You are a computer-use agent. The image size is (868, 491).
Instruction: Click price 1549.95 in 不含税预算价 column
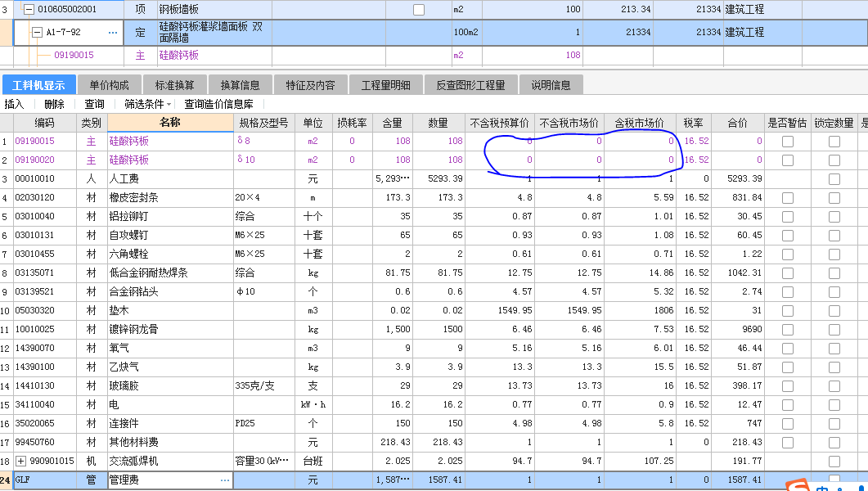(500, 310)
